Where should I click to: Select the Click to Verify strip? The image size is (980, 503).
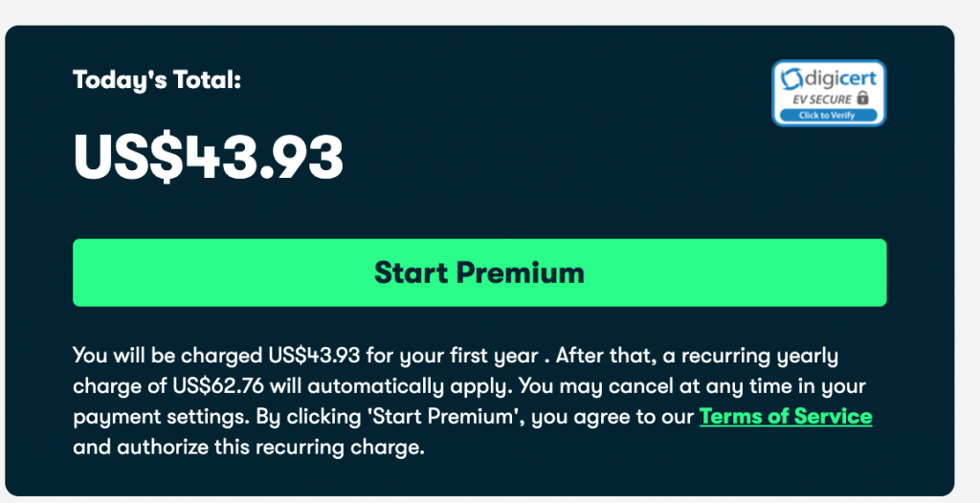click(x=827, y=115)
